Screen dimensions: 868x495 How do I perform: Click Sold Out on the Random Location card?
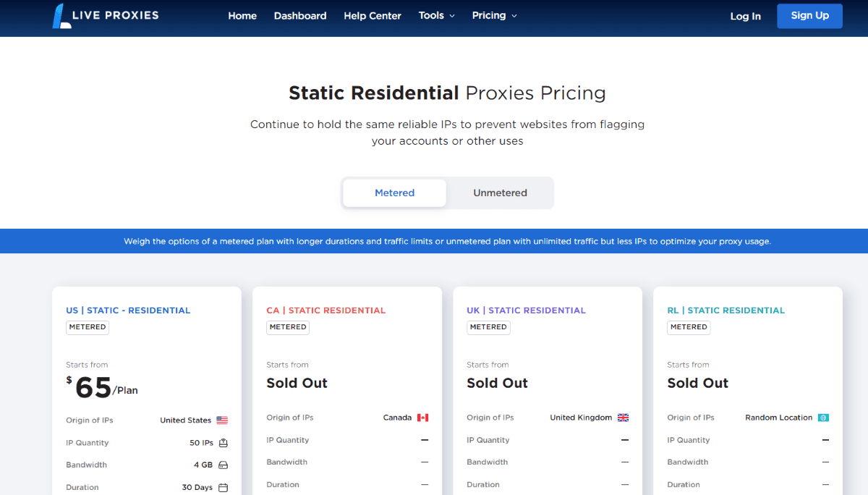698,384
